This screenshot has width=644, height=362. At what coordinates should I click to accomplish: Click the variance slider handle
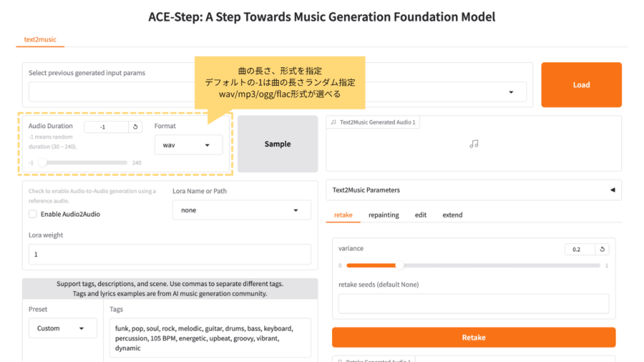399,265
